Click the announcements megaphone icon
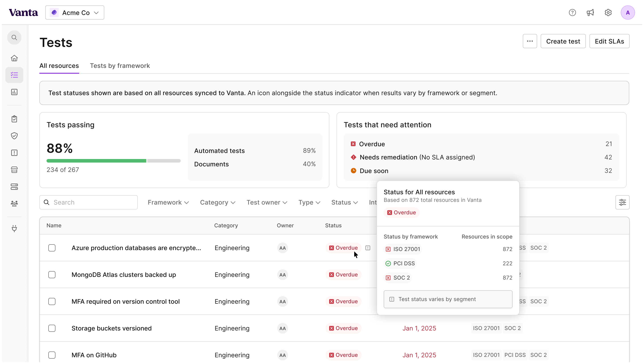644x364 pixels. (x=590, y=13)
